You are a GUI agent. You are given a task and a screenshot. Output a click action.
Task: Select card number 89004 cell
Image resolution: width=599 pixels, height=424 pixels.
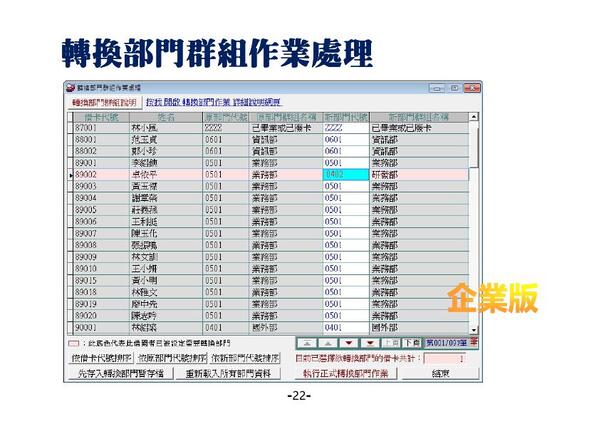tap(101, 198)
